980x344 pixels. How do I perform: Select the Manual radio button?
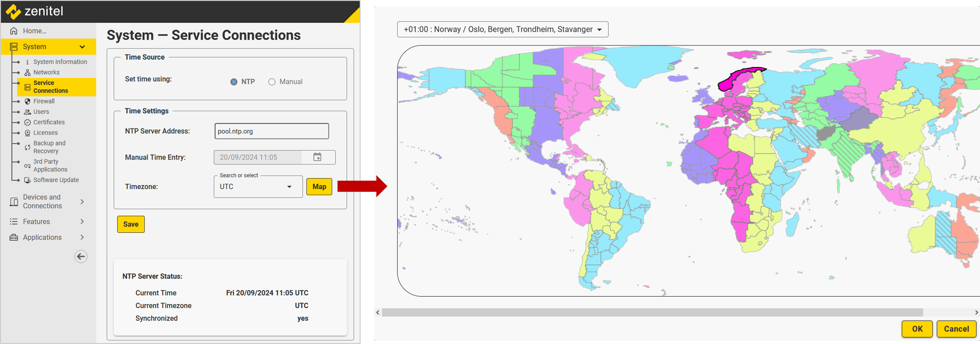tap(272, 82)
